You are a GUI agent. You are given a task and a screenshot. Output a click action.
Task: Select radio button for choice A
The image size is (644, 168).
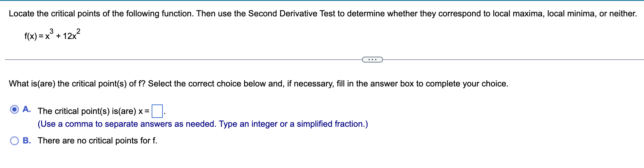pyautogui.click(x=14, y=109)
